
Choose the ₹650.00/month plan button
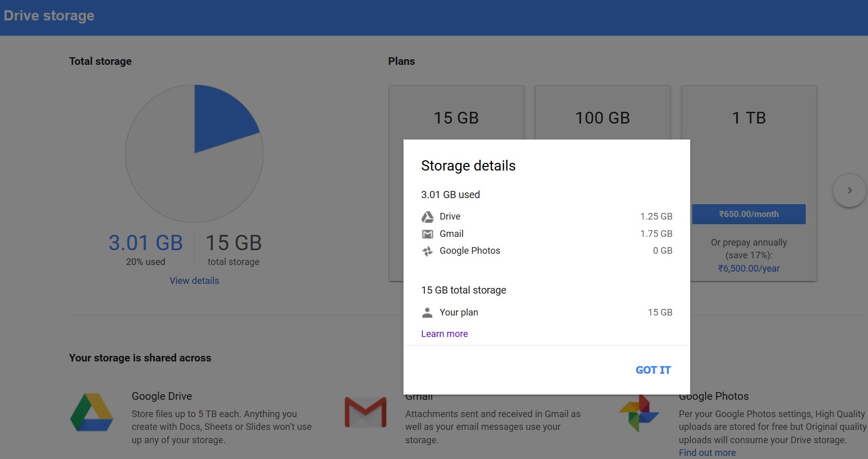[x=749, y=214]
